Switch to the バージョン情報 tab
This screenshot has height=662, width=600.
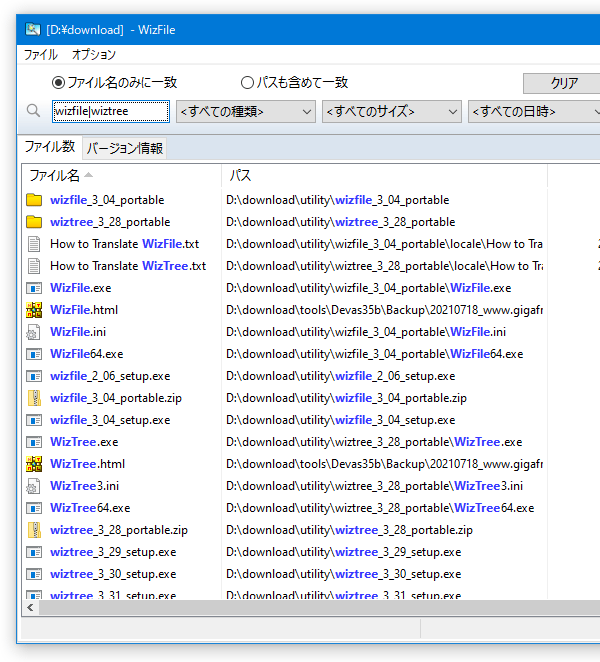coord(125,148)
